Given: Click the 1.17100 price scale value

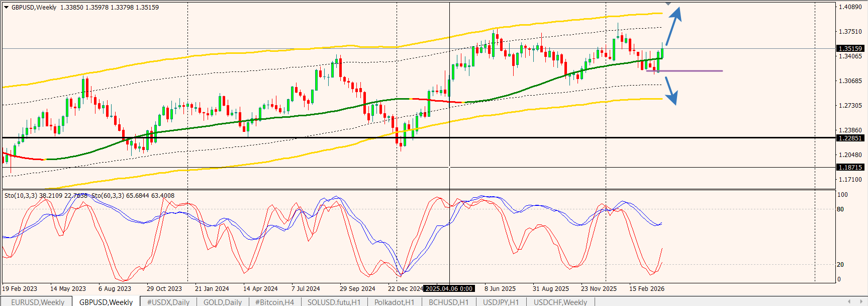Looking at the screenshot, I should [850, 180].
